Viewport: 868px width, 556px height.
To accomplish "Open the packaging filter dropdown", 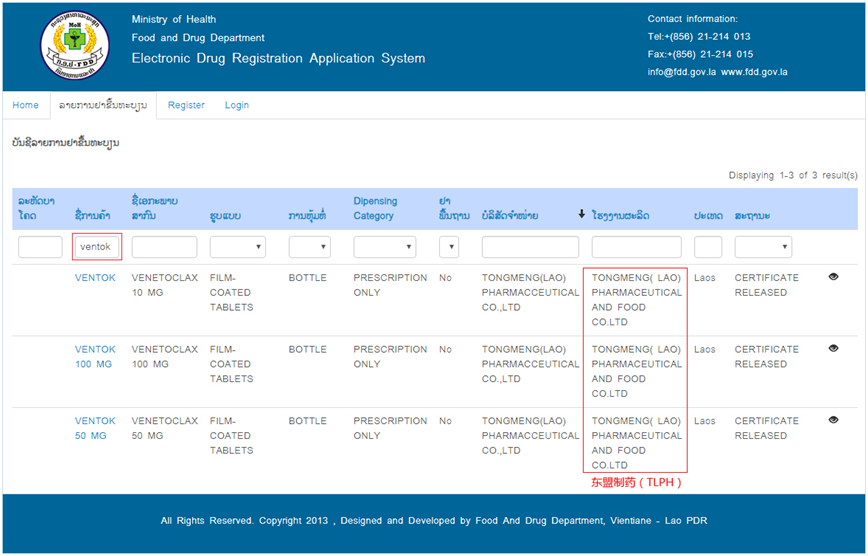I will [309, 247].
